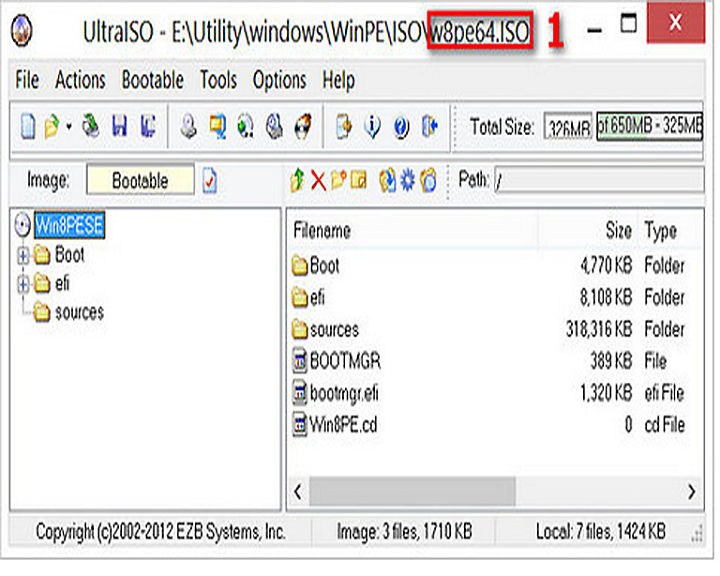The width and height of the screenshot is (720, 576).
Task: Click the green Up folder arrow icon
Action: coord(298,180)
